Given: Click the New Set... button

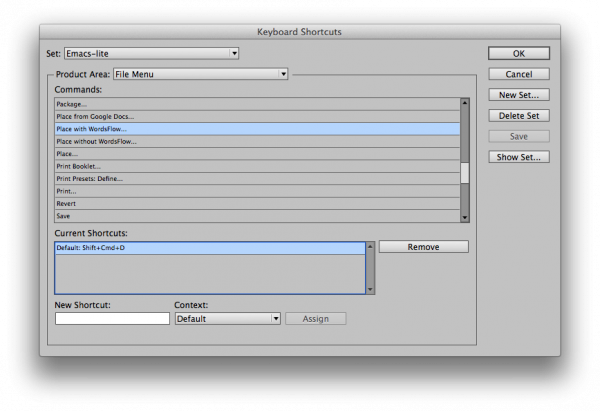Looking at the screenshot, I should (519, 94).
